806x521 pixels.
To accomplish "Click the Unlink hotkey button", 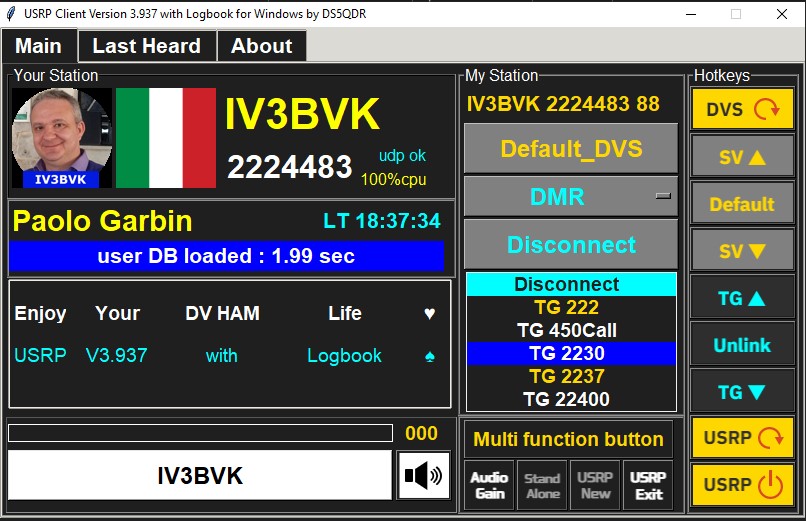I will click(x=742, y=345).
